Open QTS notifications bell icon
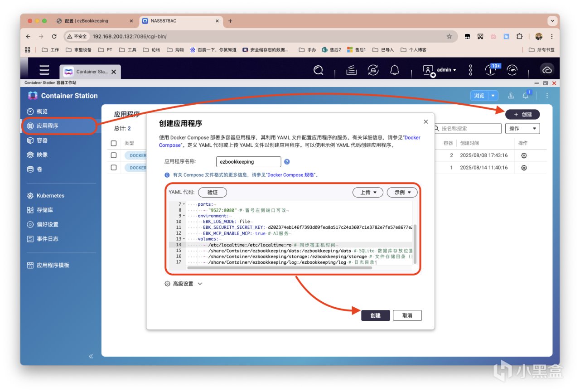Screen dimensions: 580x392 [x=395, y=70]
